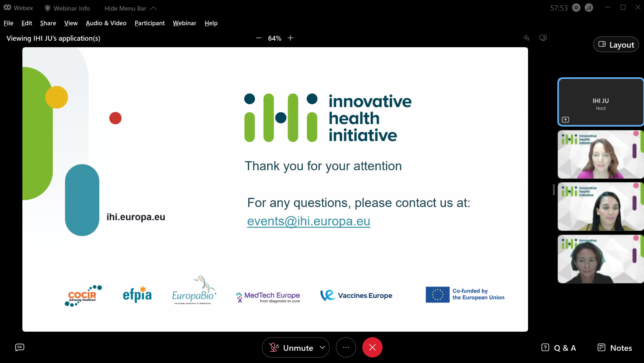
Task: Click the COCIR logo on the slide
Action: tap(83, 296)
